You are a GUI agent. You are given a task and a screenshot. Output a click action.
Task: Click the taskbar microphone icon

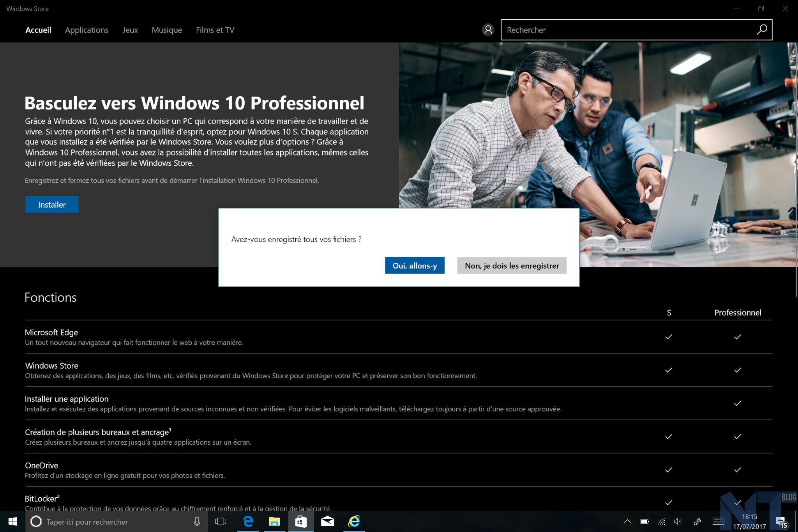click(x=197, y=521)
